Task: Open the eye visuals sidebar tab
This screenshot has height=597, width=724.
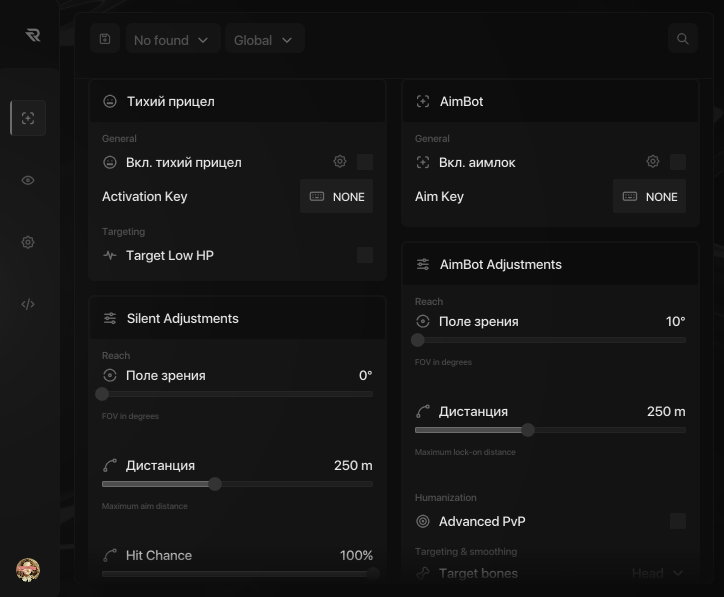Action: click(28, 180)
